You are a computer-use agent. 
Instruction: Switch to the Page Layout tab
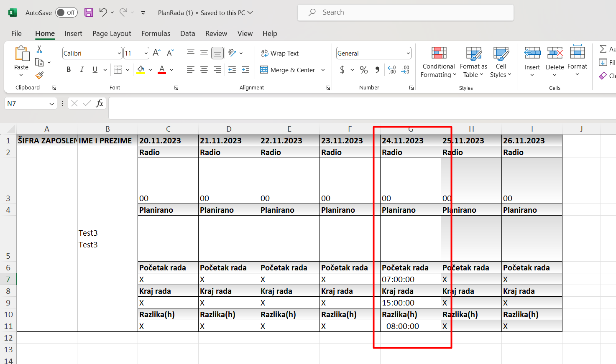[x=112, y=33]
